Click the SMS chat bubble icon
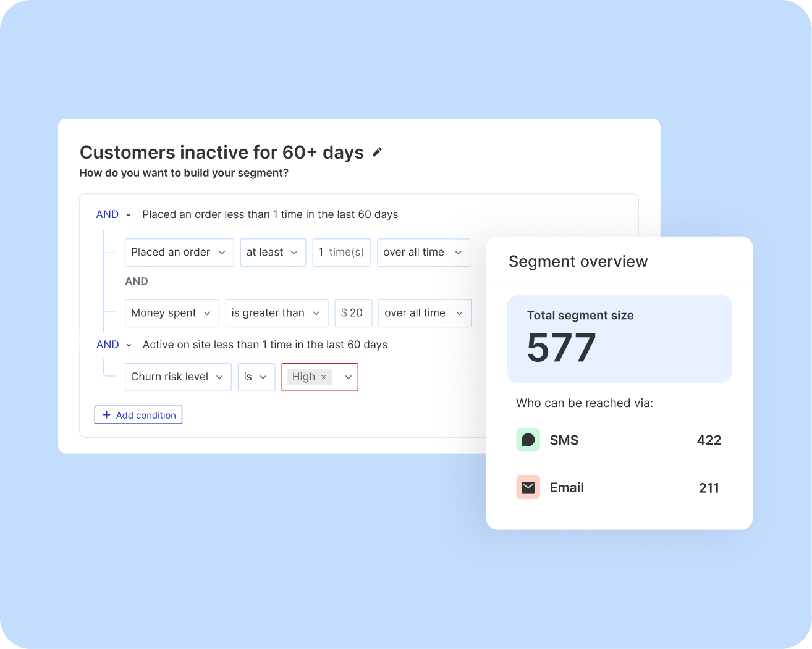The height and width of the screenshot is (649, 812). (x=528, y=440)
